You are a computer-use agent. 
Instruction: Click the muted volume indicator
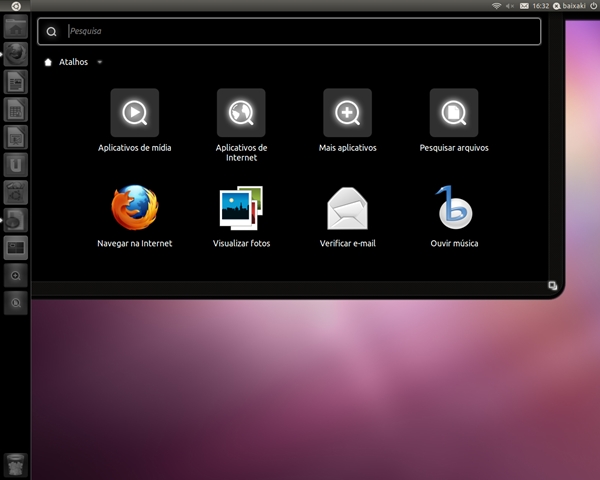coord(510,6)
